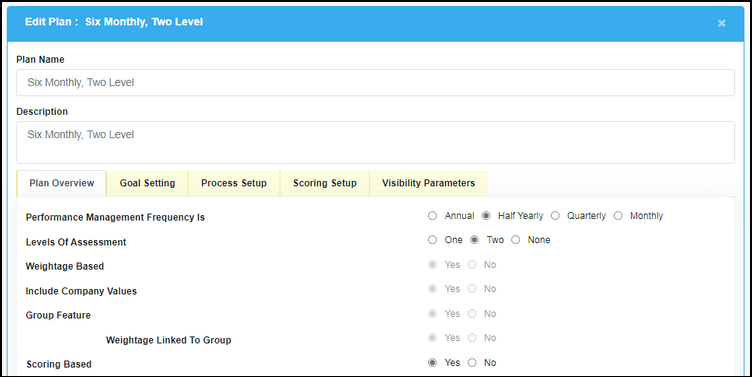Click the 'Weightage Based' label
The height and width of the screenshot is (377, 752).
[65, 266]
